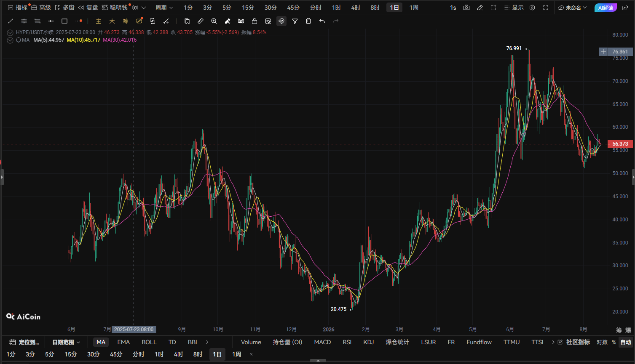The width and height of the screenshot is (635, 364).
Task: Add the 持仓量 (OI) sub-indicator
Action: point(288,342)
